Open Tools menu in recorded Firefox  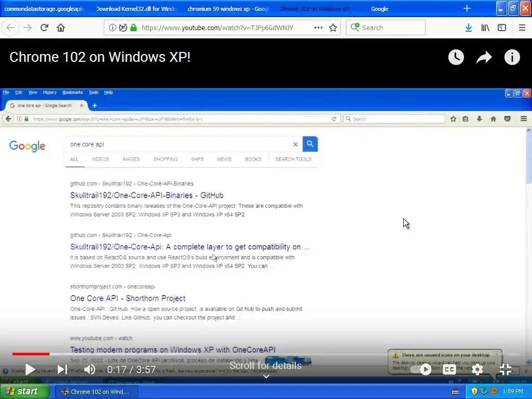94,92
